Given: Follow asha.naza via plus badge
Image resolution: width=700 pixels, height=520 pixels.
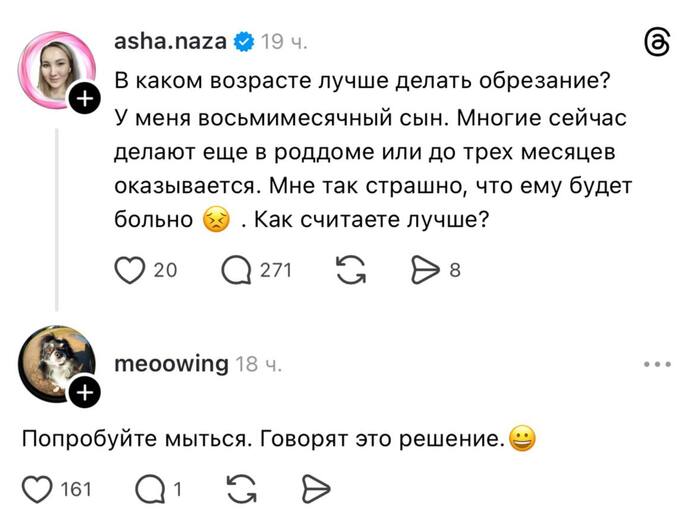Looking at the screenshot, I should tap(85, 98).
